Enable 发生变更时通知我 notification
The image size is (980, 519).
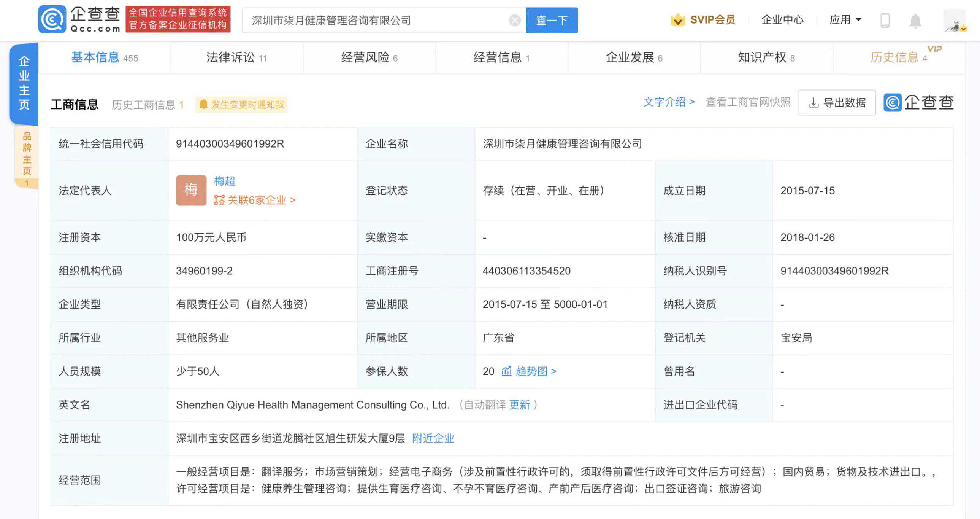pos(241,105)
